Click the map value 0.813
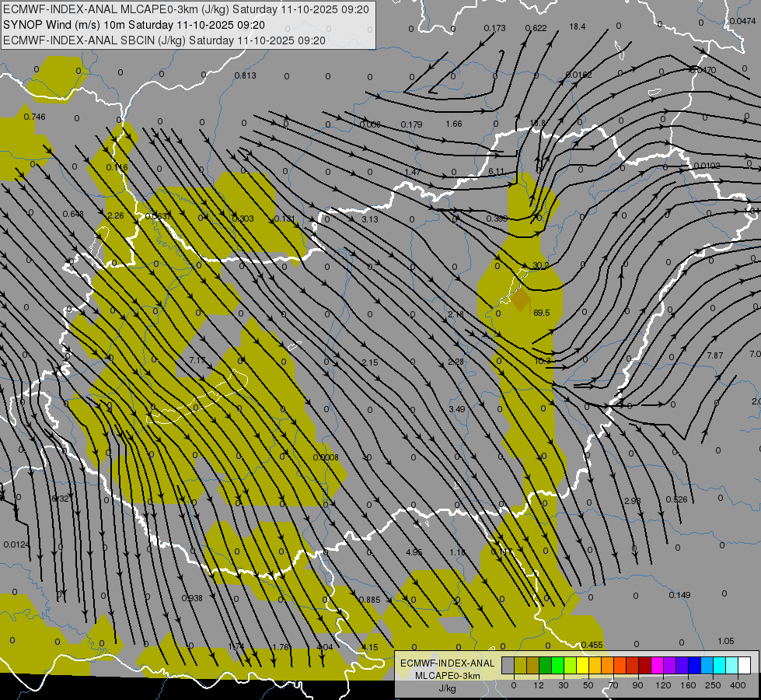 [x=245, y=75]
